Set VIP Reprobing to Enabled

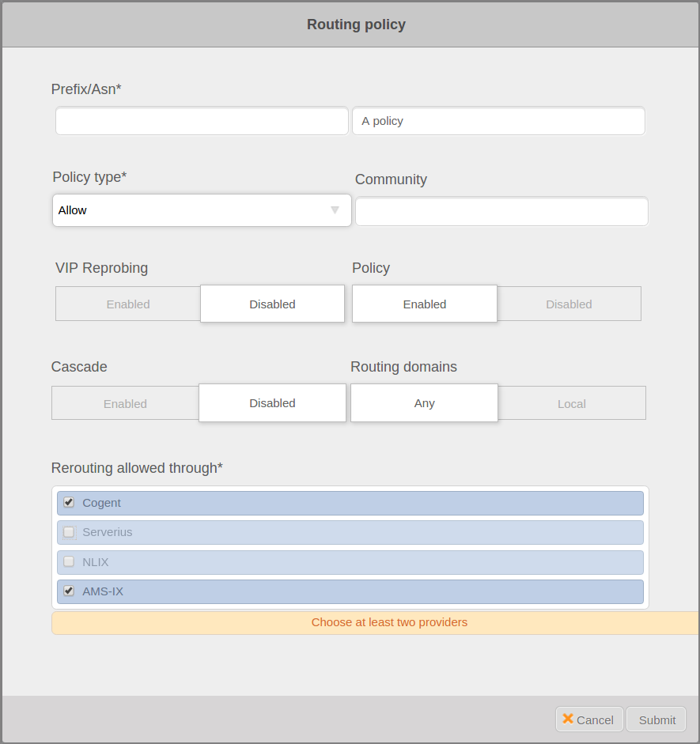[x=128, y=304]
